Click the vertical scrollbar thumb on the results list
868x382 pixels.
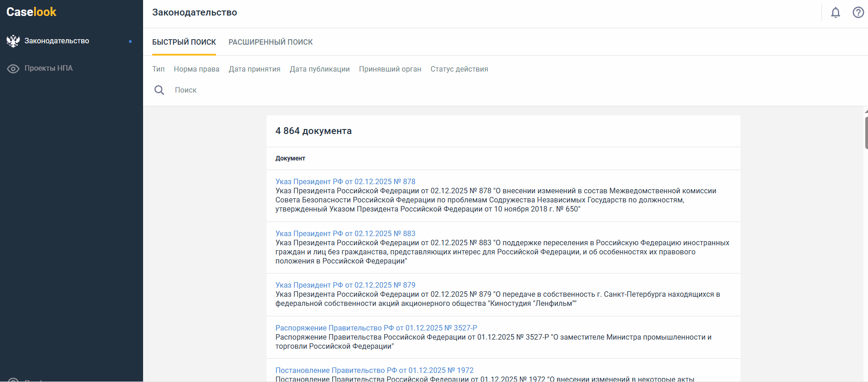866,133
